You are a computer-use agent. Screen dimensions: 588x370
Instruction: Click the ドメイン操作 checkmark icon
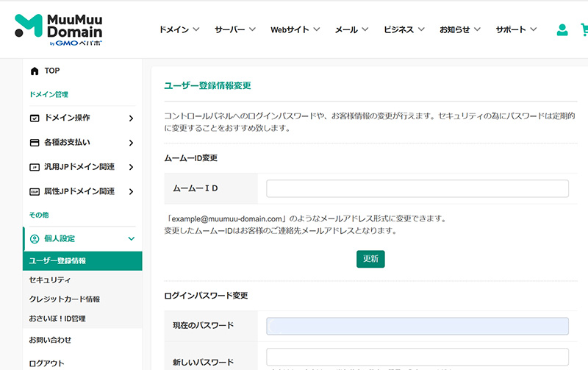[x=34, y=118]
